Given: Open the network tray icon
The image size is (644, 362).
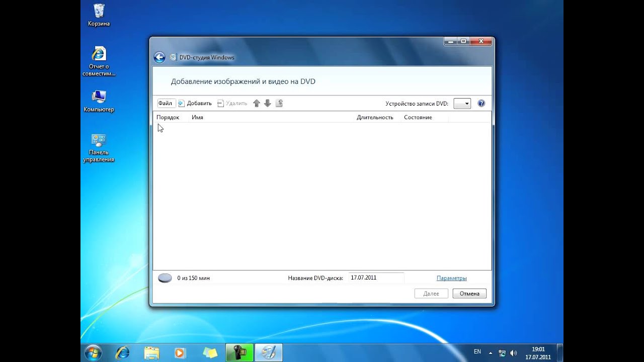Looking at the screenshot, I should [x=502, y=353].
